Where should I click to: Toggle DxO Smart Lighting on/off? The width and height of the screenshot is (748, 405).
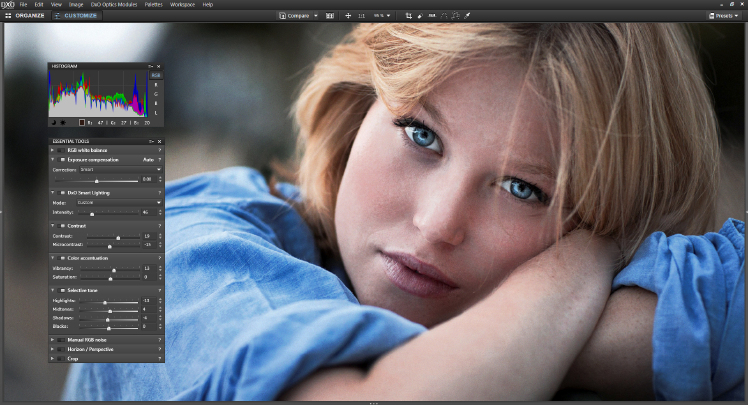(x=61, y=193)
